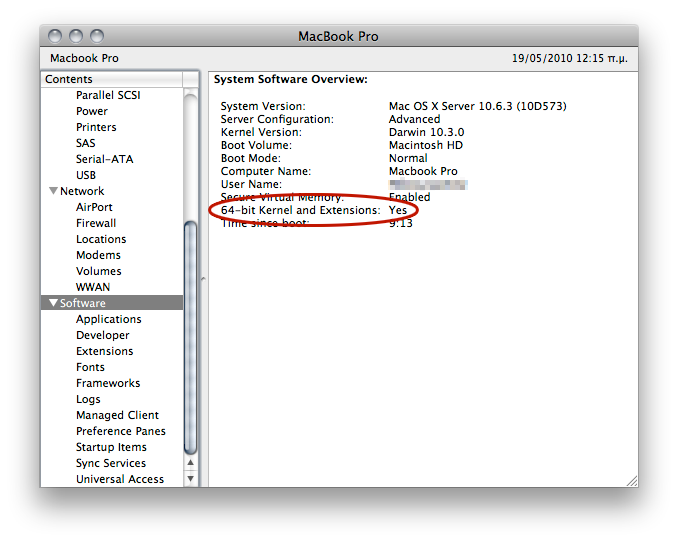
Task: Select WWAN in the sidebar
Action: click(x=93, y=287)
